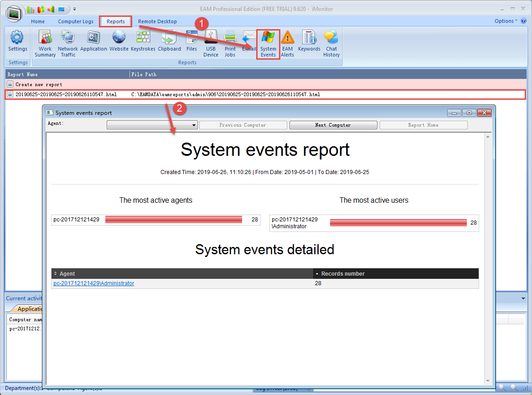This screenshot has height=395, width=532.
Task: Click the Previous Computer button
Action: 243,125
